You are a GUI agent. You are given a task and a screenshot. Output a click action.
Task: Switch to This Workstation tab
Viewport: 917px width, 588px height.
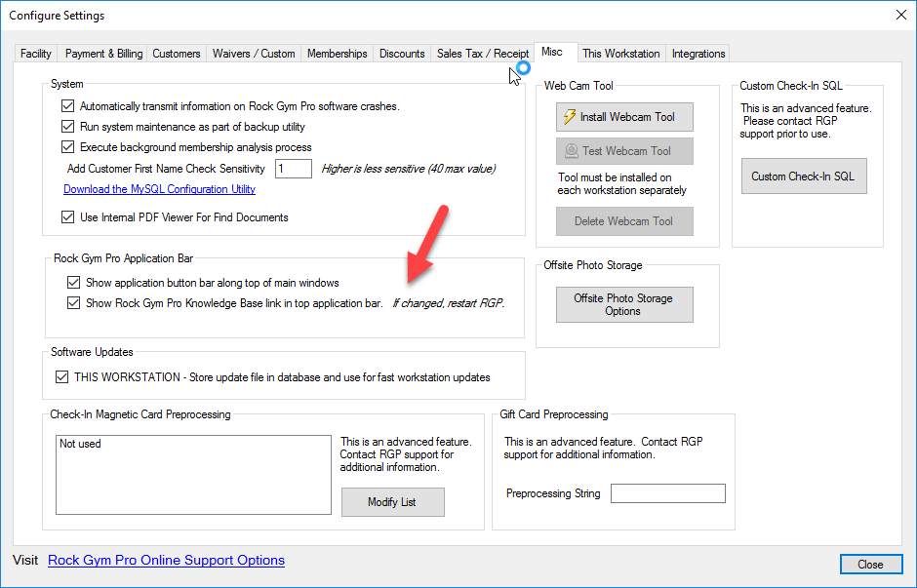click(x=621, y=54)
